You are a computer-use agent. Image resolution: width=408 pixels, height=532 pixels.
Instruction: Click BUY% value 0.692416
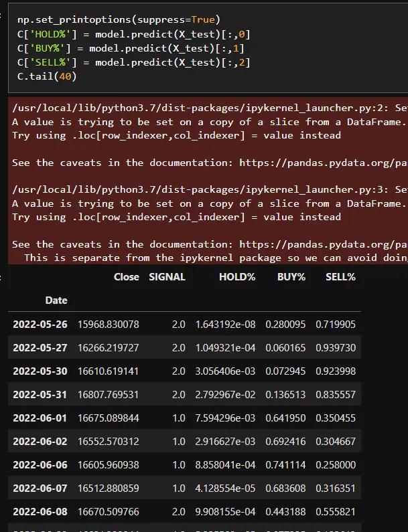[x=285, y=442]
